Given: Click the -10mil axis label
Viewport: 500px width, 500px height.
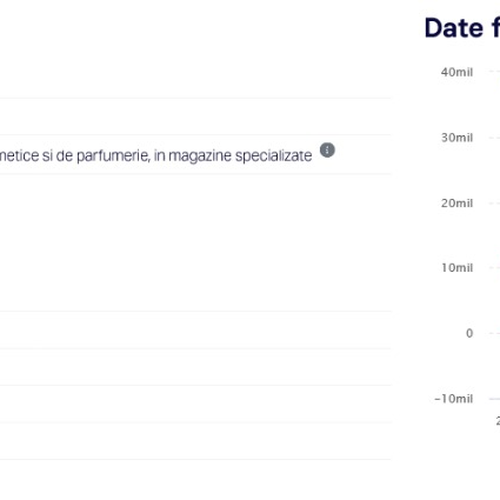Looking at the screenshot, I should pos(454,398).
